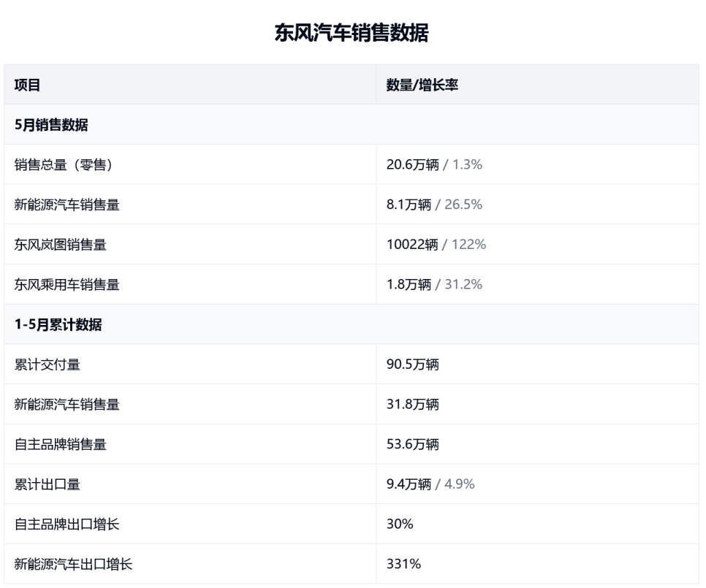Select the 自主品牌销售量 row label
706x588 pixels.
pos(61,444)
